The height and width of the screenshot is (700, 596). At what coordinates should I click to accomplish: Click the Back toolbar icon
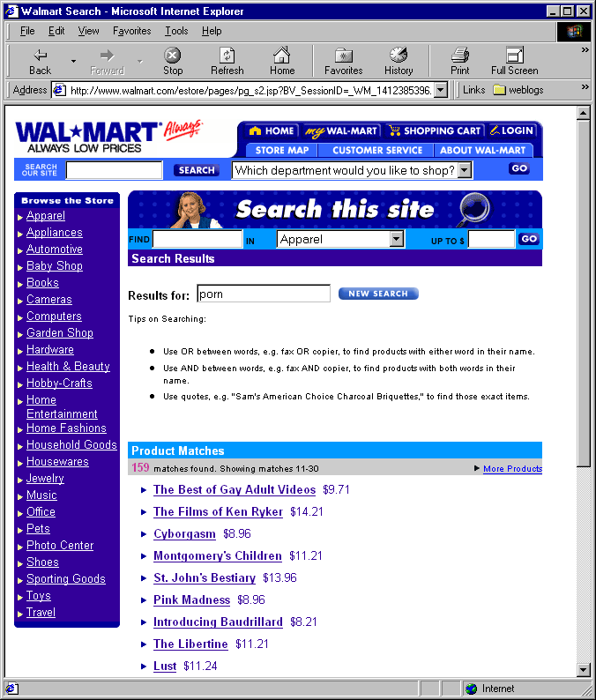(40, 56)
